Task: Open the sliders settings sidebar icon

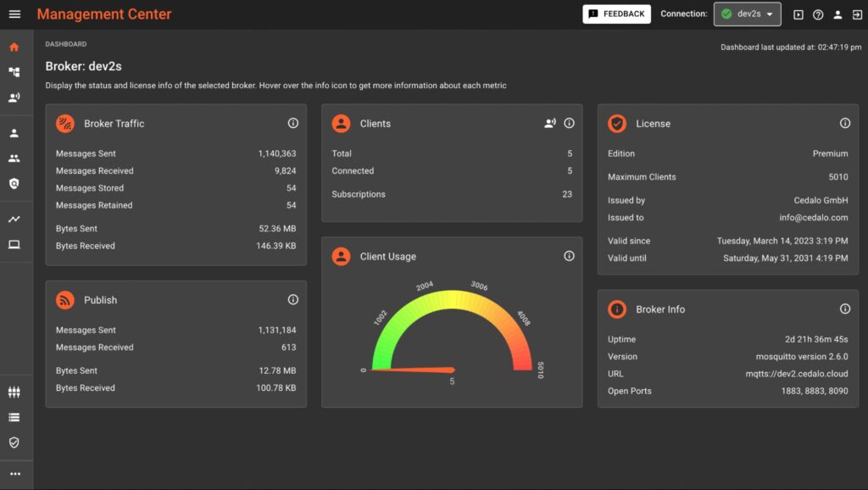Action: [x=14, y=393]
